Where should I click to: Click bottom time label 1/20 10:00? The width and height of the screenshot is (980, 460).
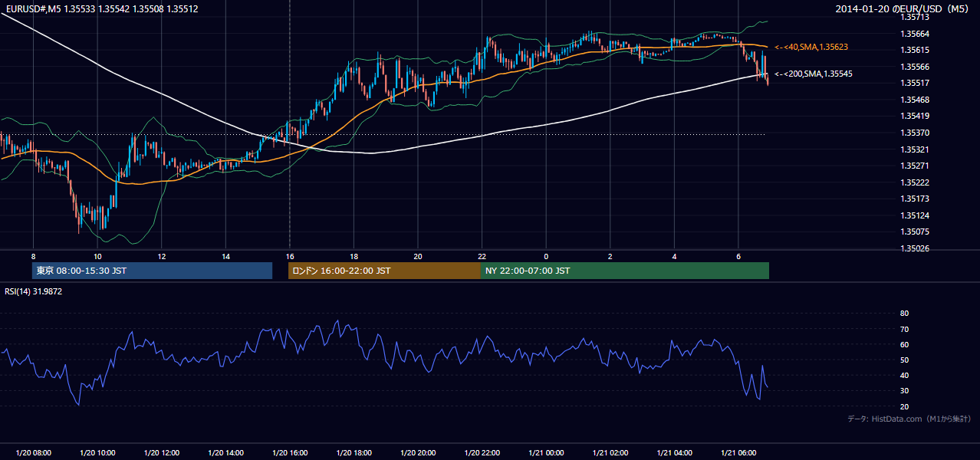[97, 453]
